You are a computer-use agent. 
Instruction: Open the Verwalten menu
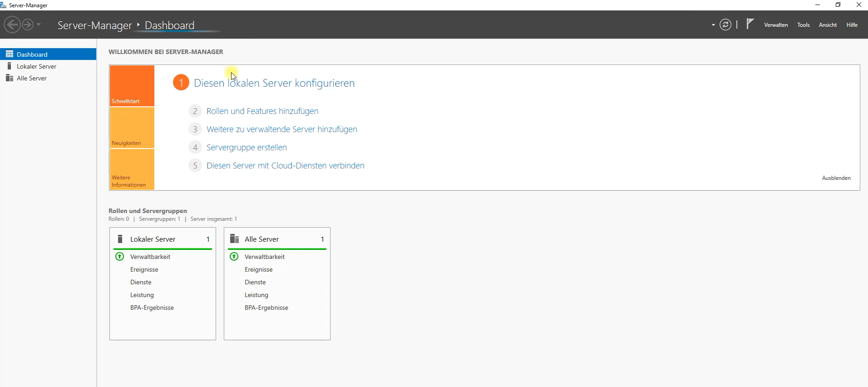point(776,25)
